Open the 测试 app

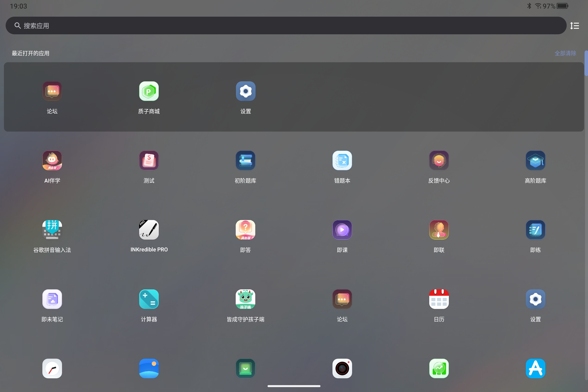(149, 160)
